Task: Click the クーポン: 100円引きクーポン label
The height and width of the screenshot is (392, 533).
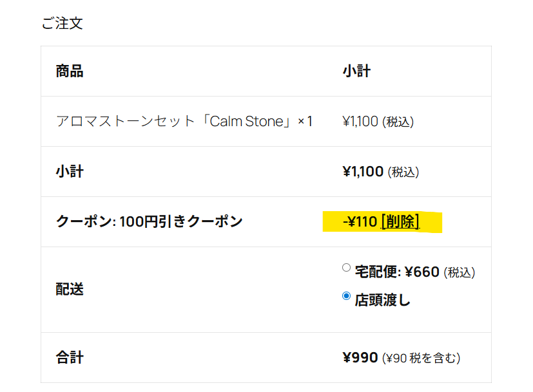Action: pos(150,221)
